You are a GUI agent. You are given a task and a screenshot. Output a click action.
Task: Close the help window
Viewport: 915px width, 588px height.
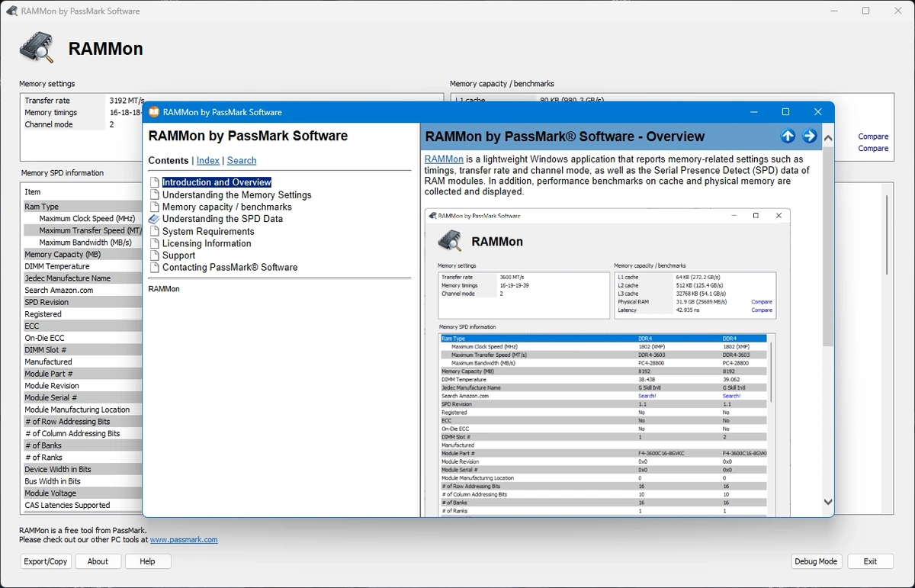click(x=817, y=112)
